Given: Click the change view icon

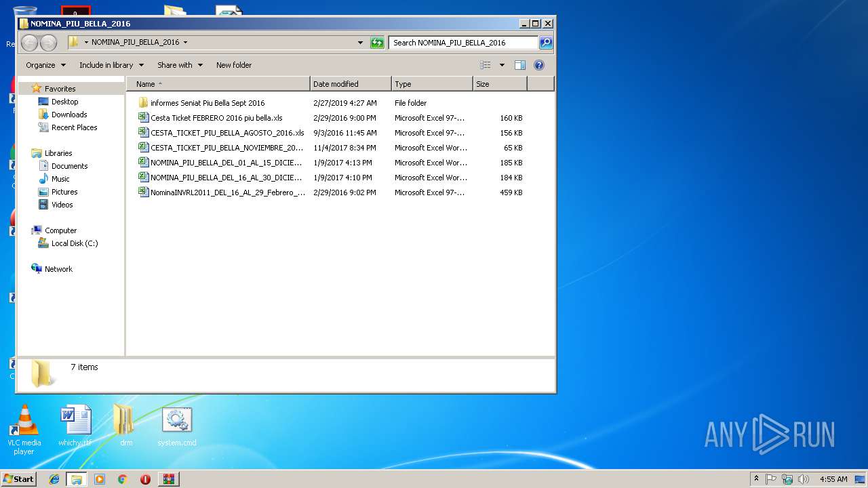Looking at the screenshot, I should [x=486, y=65].
